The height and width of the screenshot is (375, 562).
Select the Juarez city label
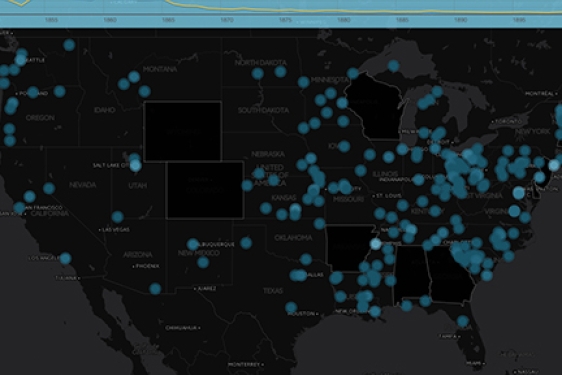(x=205, y=289)
